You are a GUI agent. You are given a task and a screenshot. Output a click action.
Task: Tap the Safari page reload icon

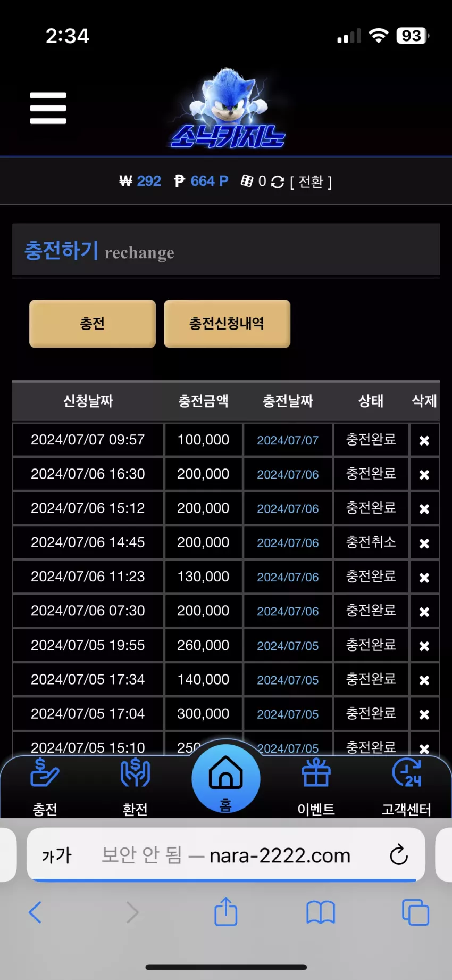399,855
